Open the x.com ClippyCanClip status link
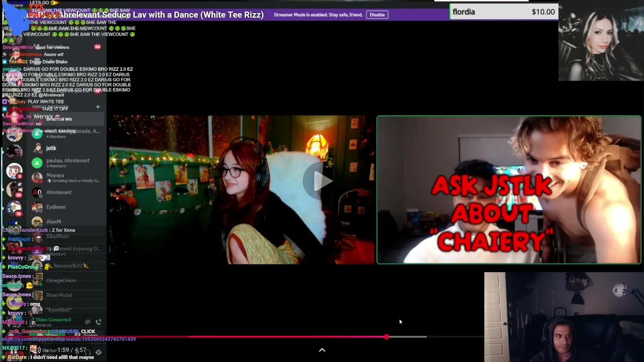644x362 pixels. coord(69,339)
